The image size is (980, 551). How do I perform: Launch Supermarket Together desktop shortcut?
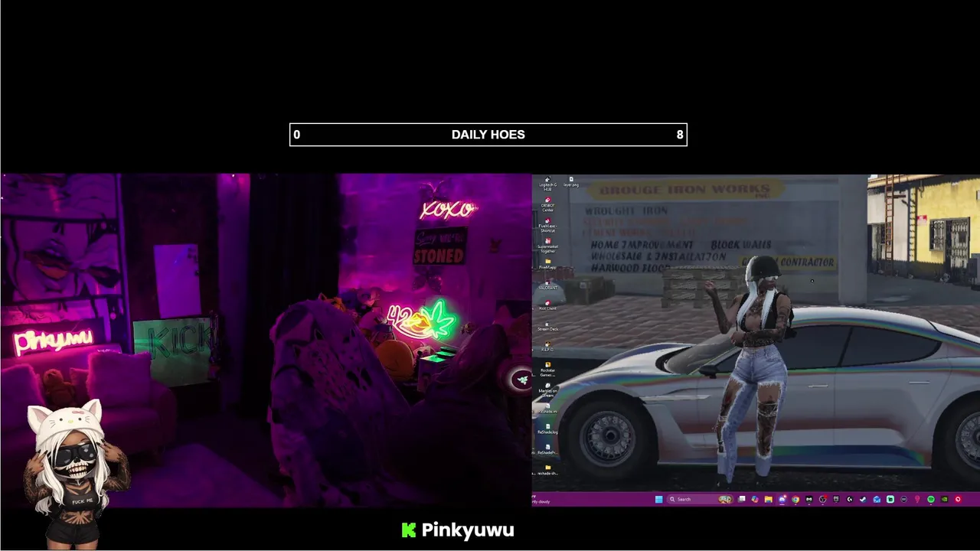(x=548, y=245)
